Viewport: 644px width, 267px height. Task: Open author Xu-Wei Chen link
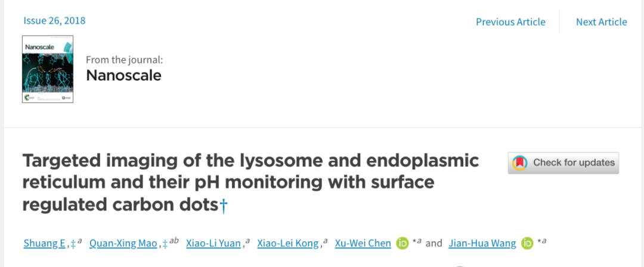(x=363, y=244)
